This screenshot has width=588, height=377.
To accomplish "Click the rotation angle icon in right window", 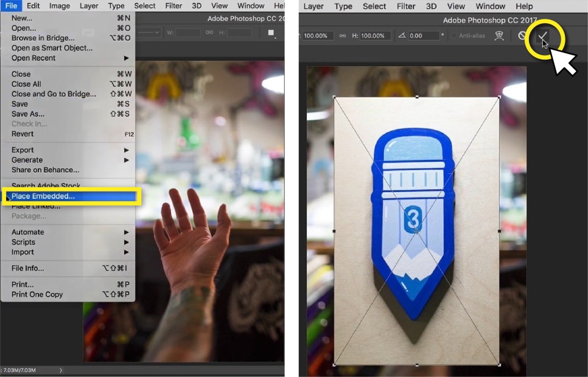I will [x=402, y=36].
